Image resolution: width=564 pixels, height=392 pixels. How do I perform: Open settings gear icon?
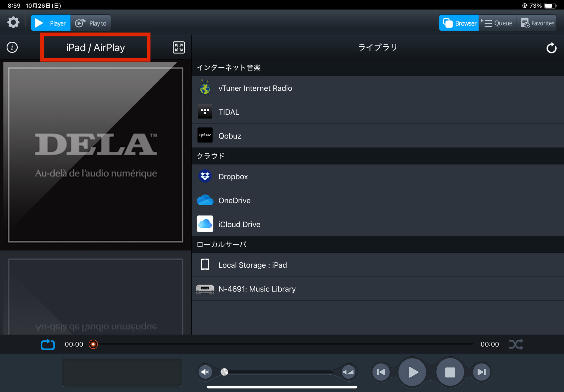point(13,23)
